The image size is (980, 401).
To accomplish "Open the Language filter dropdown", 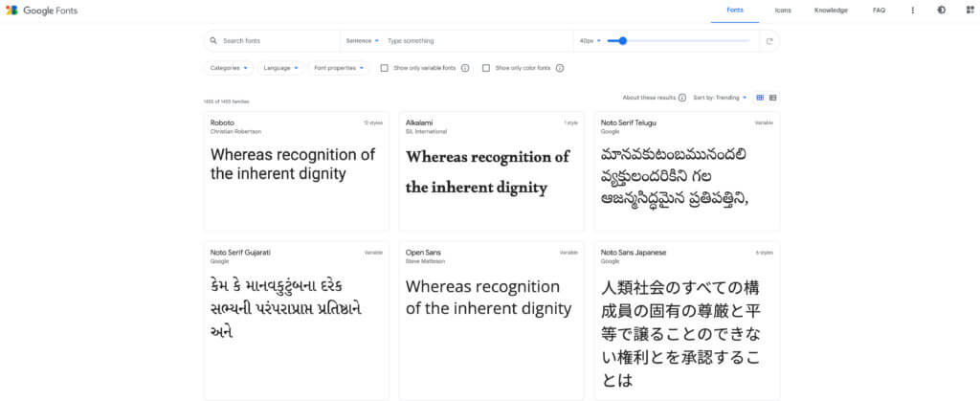I will pyautogui.click(x=280, y=68).
